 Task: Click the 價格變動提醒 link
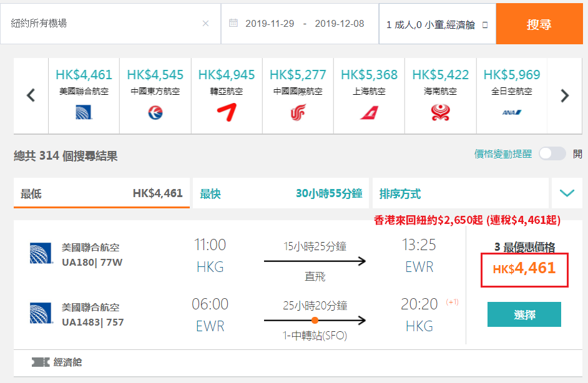tap(503, 153)
